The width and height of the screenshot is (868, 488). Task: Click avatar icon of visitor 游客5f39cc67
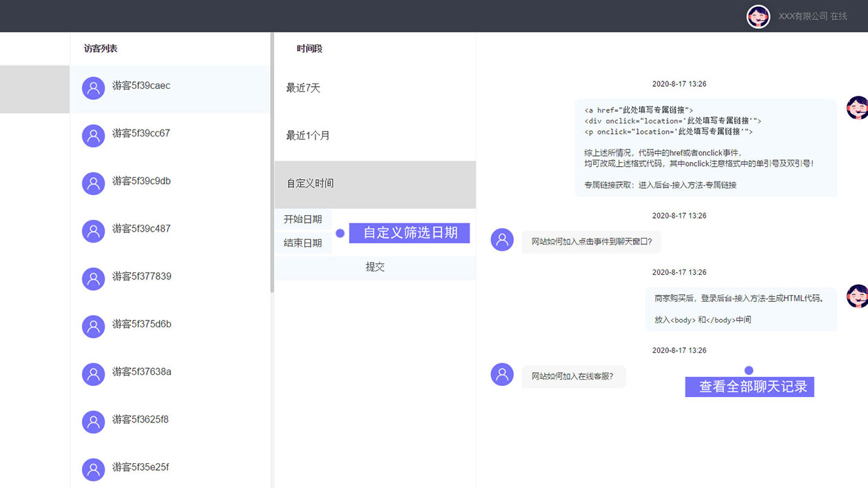(93, 136)
